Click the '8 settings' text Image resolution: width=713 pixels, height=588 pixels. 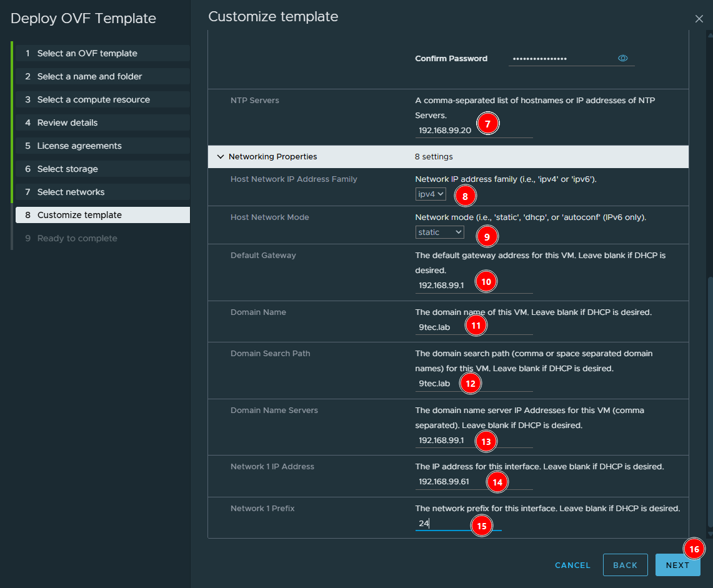pos(433,156)
